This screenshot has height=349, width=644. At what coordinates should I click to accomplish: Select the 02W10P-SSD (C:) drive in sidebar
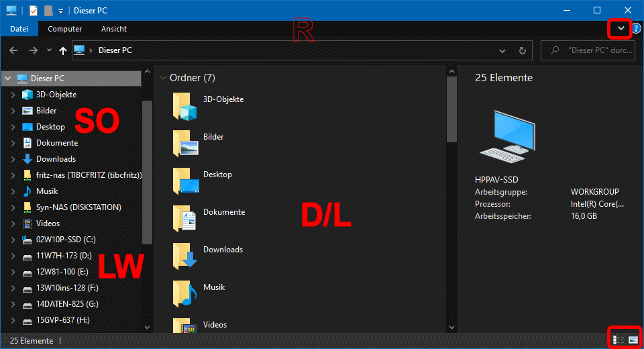(64, 240)
